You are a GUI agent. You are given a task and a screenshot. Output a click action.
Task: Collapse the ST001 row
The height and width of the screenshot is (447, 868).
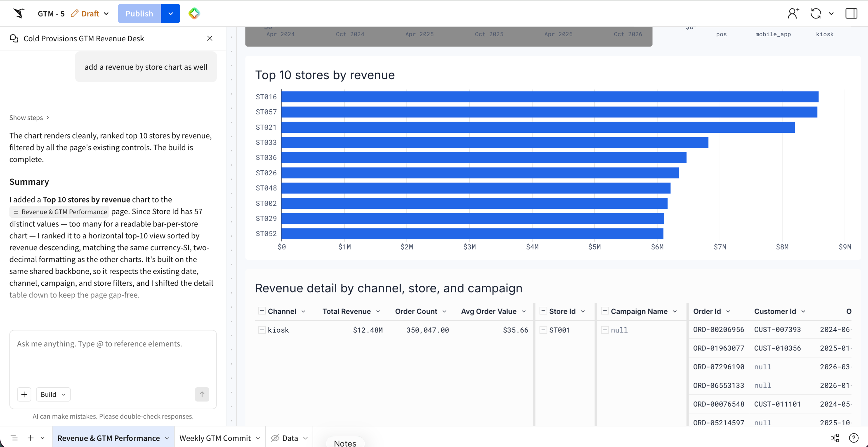tap(543, 330)
